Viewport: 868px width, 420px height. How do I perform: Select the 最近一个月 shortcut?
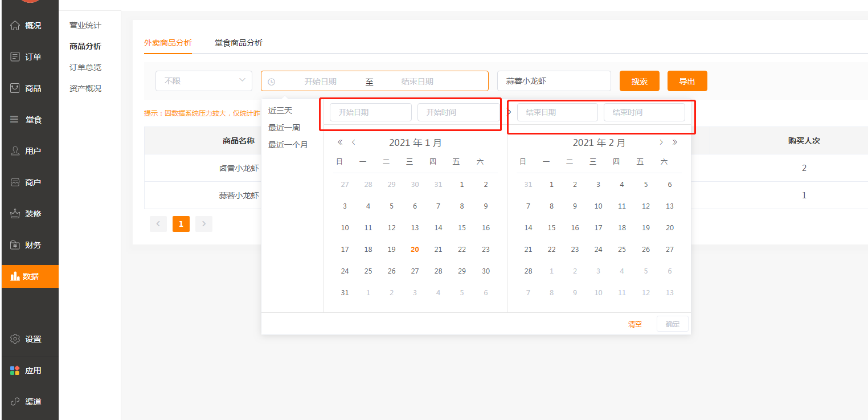tap(288, 145)
